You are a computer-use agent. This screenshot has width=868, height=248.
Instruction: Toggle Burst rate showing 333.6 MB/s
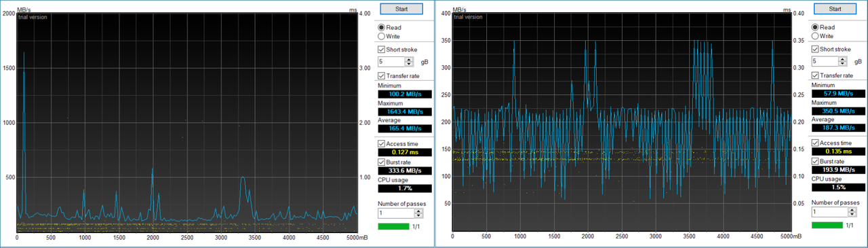click(x=381, y=162)
